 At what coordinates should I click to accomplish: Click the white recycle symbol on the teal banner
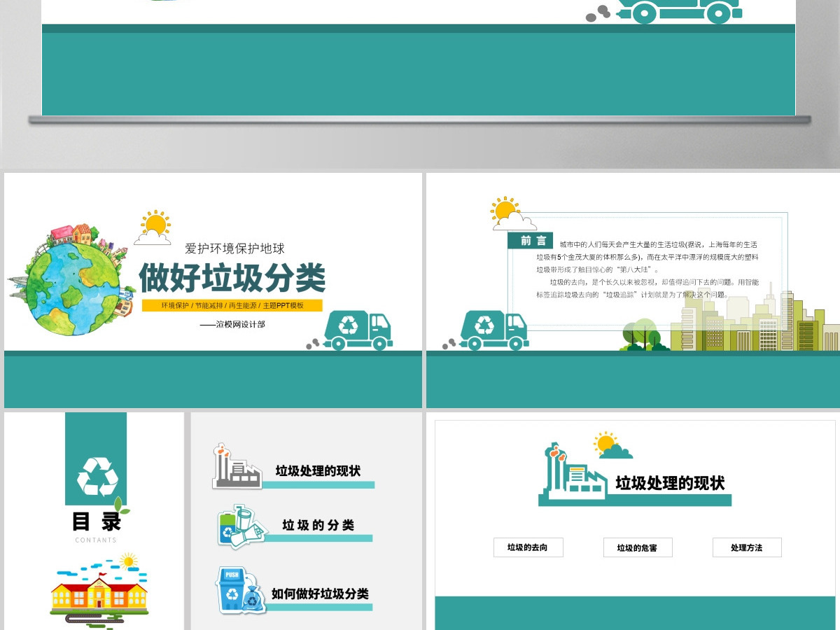tap(97, 477)
